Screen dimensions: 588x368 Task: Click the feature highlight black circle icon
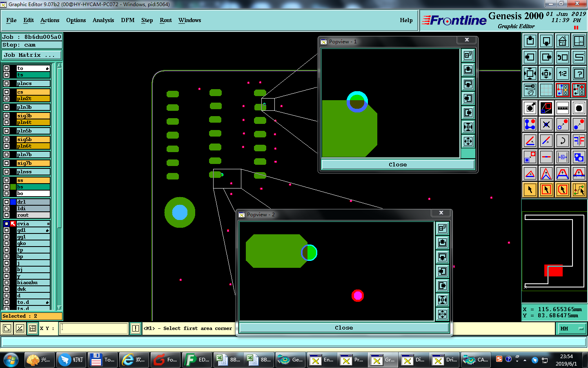[579, 108]
